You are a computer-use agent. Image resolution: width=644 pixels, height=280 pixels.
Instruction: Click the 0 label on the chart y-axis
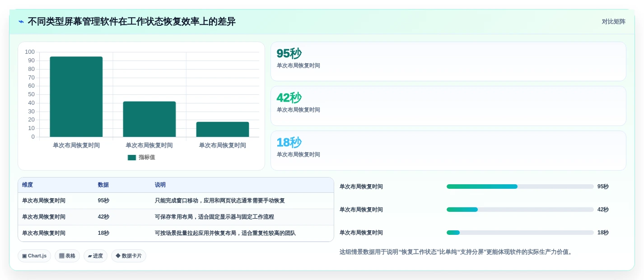[33, 137]
